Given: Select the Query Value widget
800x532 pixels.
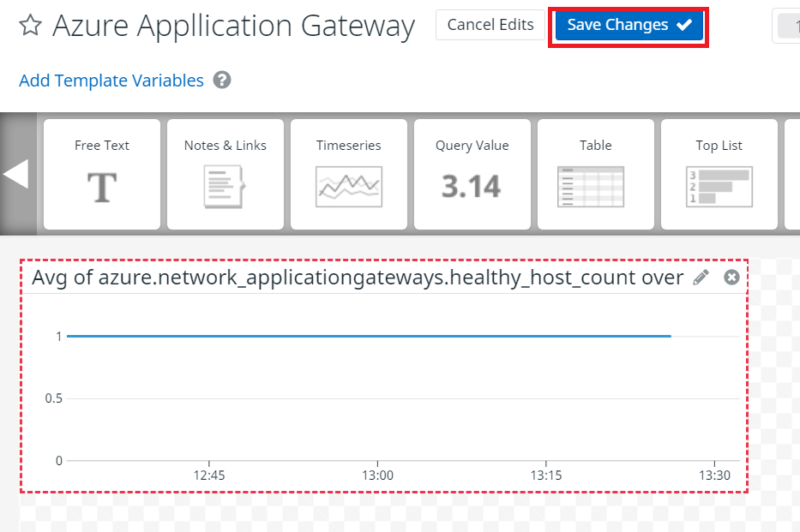Looking at the screenshot, I should pyautogui.click(x=472, y=174).
